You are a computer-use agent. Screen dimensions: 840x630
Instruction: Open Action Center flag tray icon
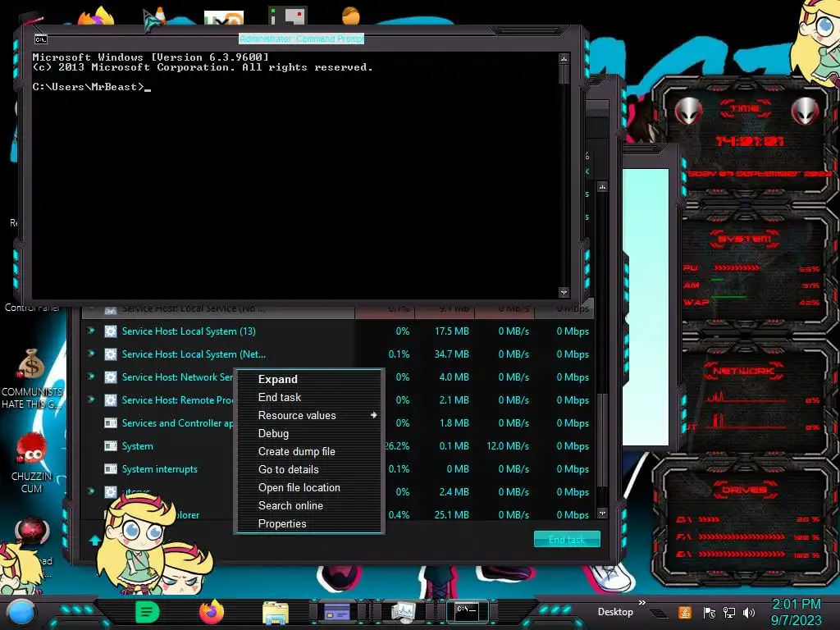click(710, 613)
